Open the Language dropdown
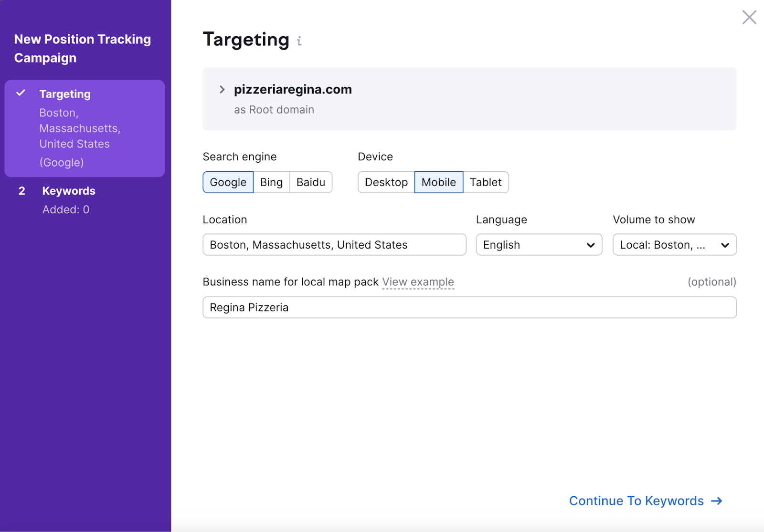This screenshot has height=532, width=764. click(539, 245)
